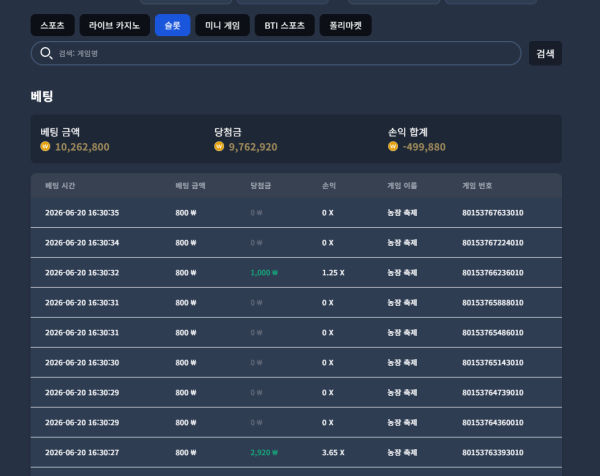
Task: Click the 3.65 X multiplier
Action: (333, 452)
